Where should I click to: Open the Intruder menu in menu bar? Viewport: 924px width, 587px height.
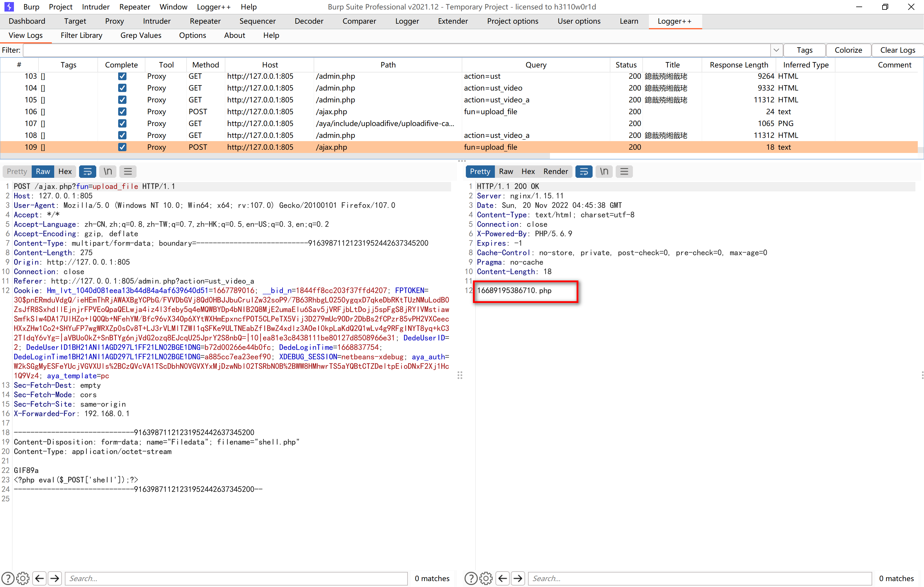tap(96, 7)
